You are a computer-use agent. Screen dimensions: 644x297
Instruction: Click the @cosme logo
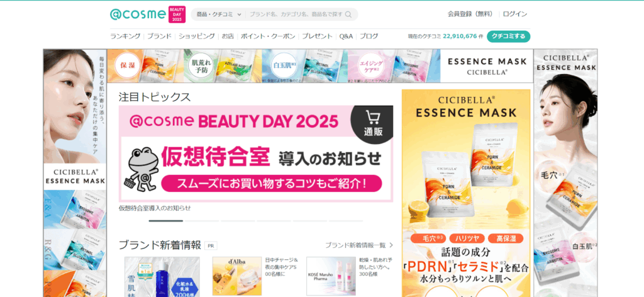138,14
